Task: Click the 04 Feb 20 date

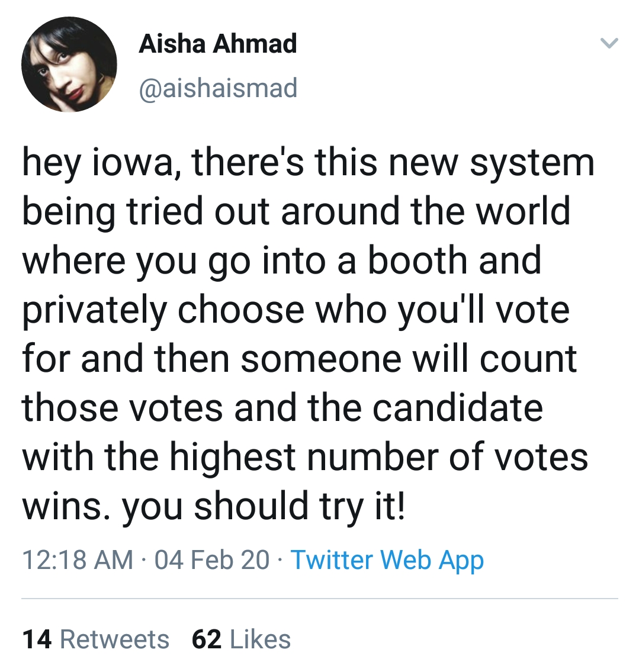Action: pos(212,560)
